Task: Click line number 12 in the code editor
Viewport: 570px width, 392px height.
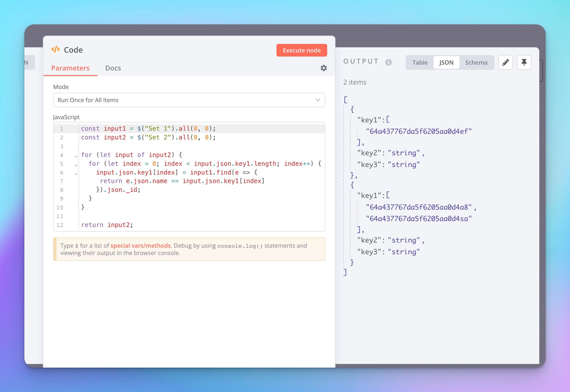Action: [60, 225]
